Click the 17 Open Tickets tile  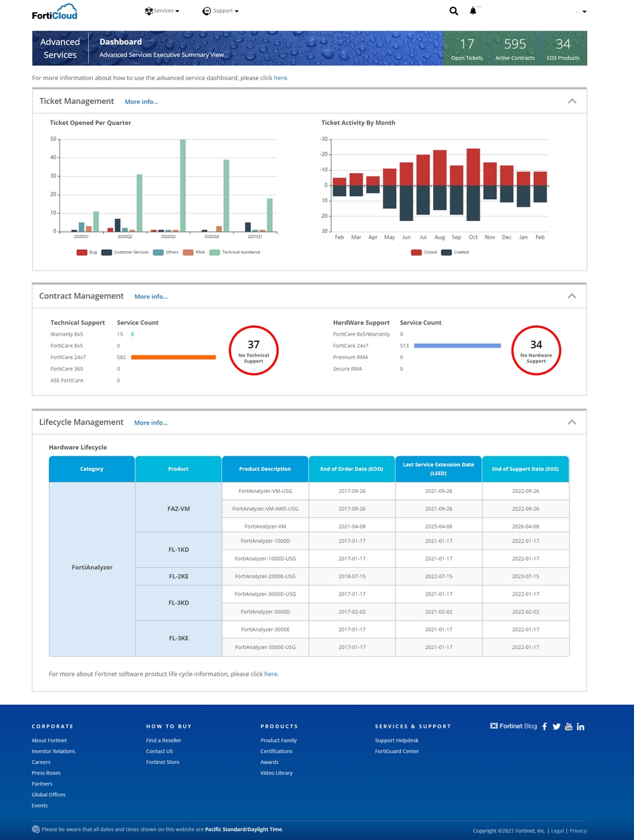(467, 48)
